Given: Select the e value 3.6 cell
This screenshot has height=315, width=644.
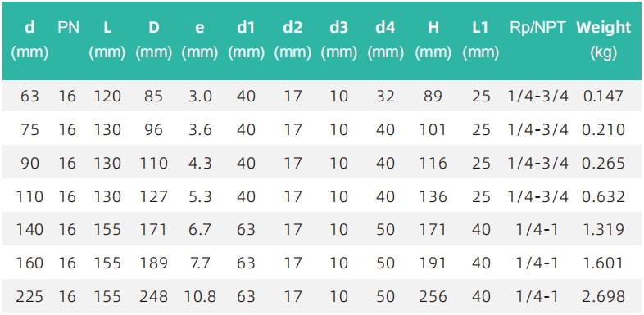Looking at the screenshot, I should pos(200,129).
